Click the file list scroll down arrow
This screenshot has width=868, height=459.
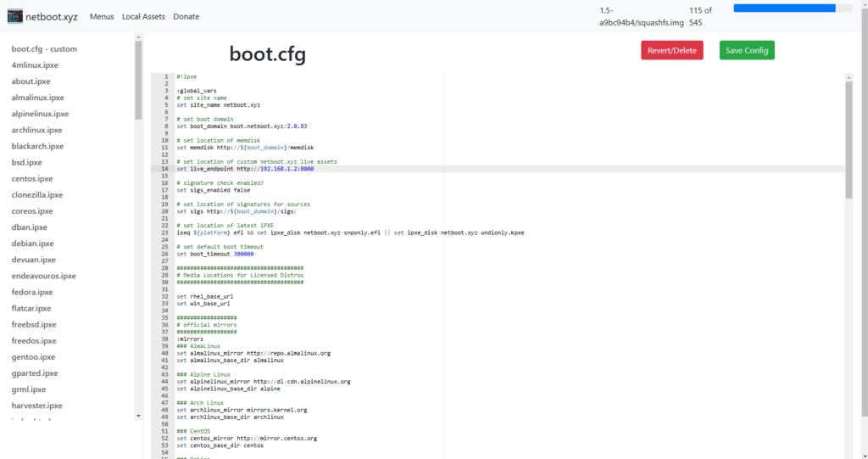(x=138, y=416)
